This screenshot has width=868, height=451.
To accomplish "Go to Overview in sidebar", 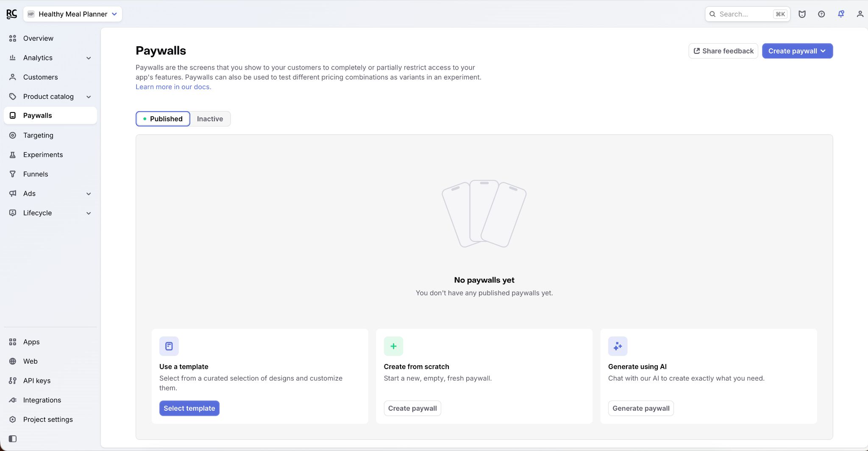I will (x=50, y=38).
